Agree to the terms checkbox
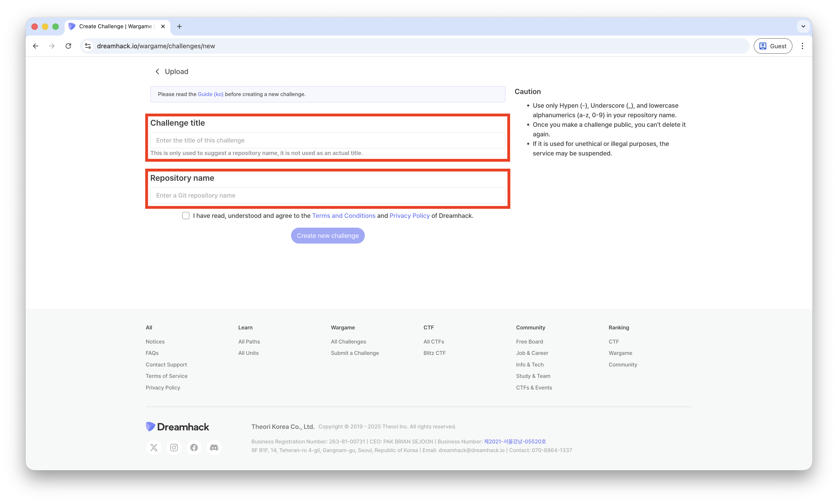The width and height of the screenshot is (838, 504). (186, 216)
